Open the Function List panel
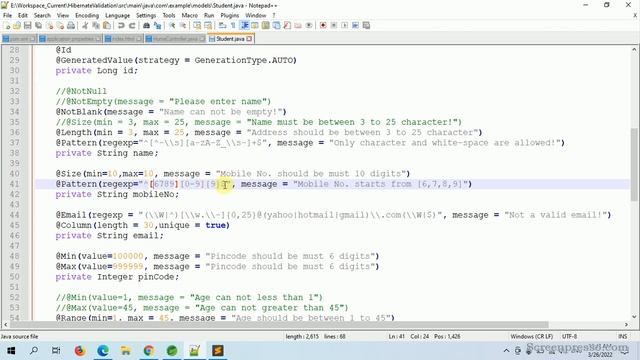Image resolution: width=640 pixels, height=360 pixels. [x=287, y=25]
